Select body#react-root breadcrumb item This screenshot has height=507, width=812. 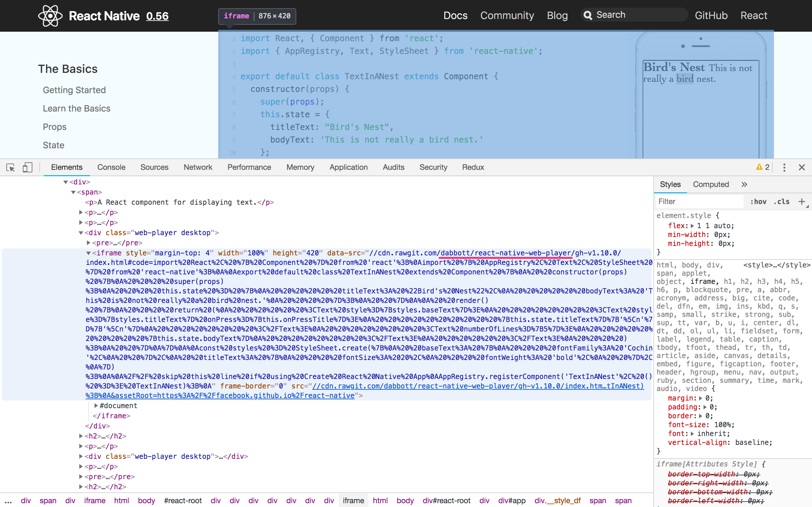point(183,501)
